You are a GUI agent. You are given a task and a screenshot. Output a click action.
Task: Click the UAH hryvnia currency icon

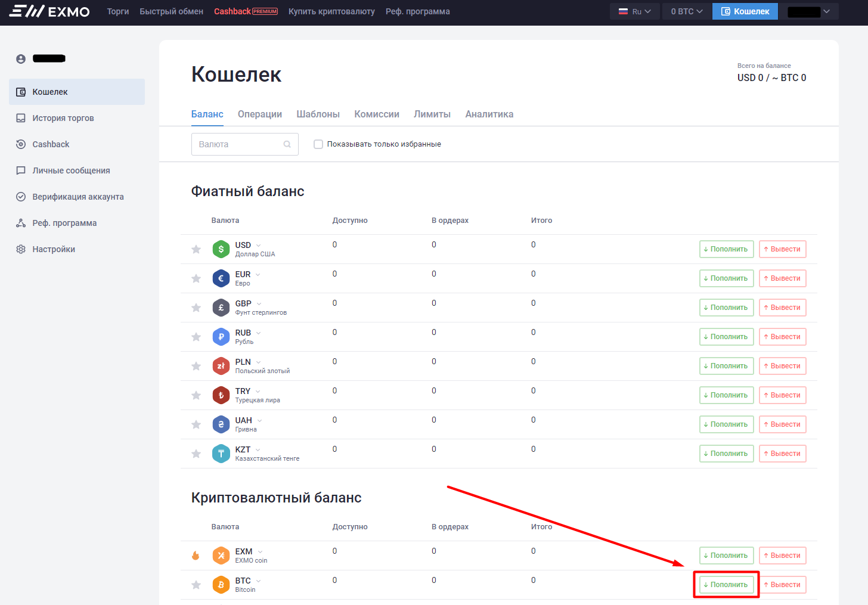tap(221, 424)
